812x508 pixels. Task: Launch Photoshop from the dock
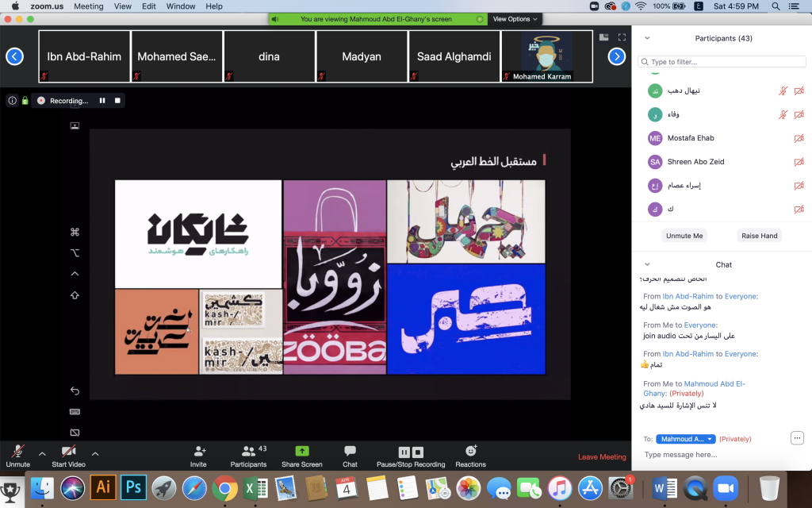coord(133,487)
